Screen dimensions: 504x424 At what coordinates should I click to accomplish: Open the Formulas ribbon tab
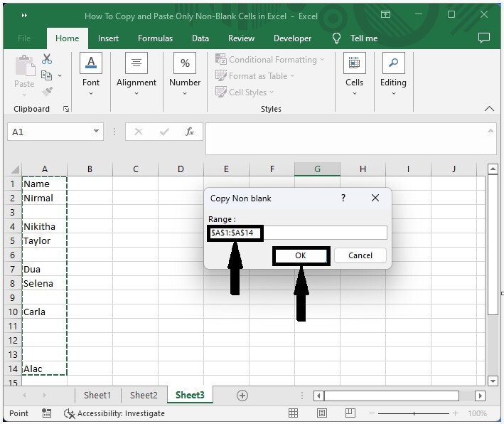[155, 38]
